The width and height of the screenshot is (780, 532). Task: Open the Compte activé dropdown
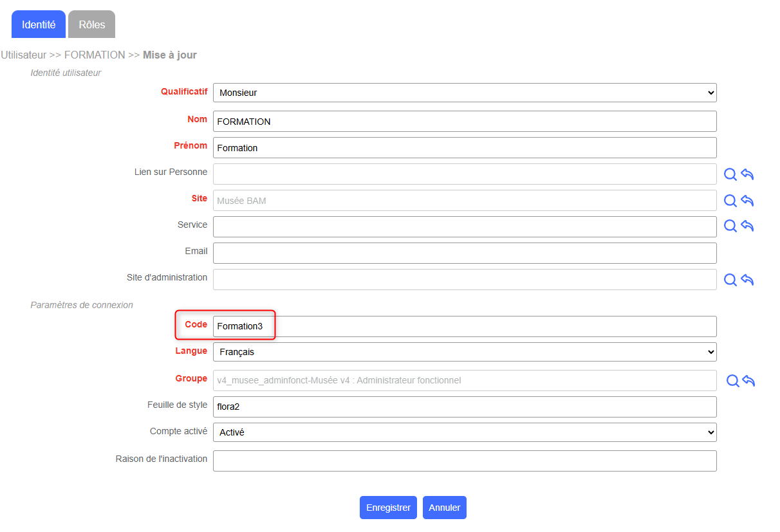tap(465, 432)
